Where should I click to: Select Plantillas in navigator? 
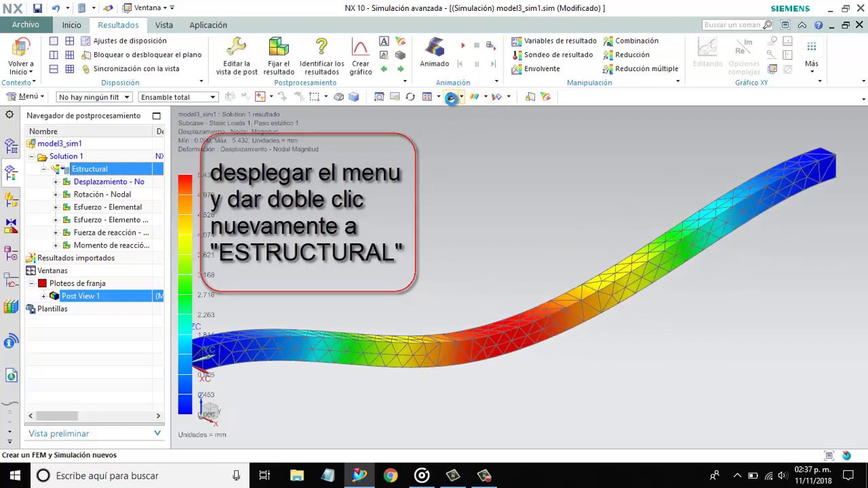click(52, 309)
